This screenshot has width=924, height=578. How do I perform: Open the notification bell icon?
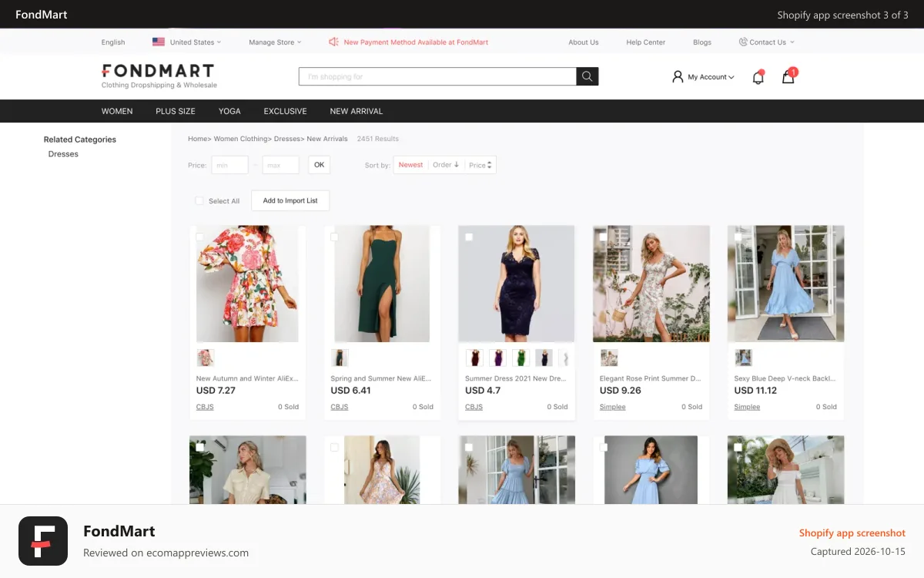pos(758,76)
